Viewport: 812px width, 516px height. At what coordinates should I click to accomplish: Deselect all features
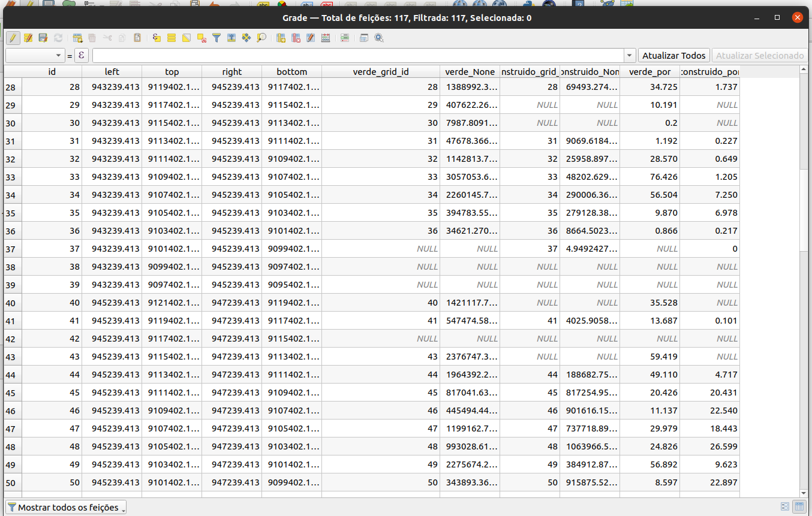(x=202, y=38)
